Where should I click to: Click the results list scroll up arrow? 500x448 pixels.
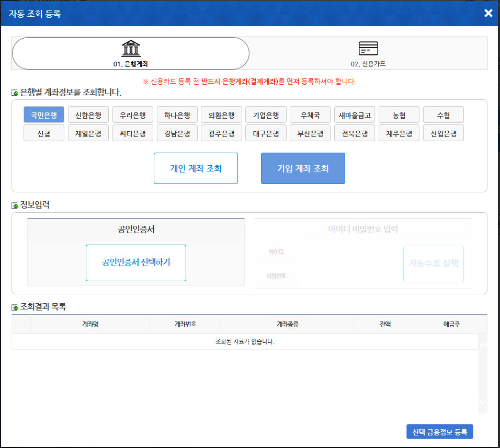pyautogui.click(x=483, y=345)
